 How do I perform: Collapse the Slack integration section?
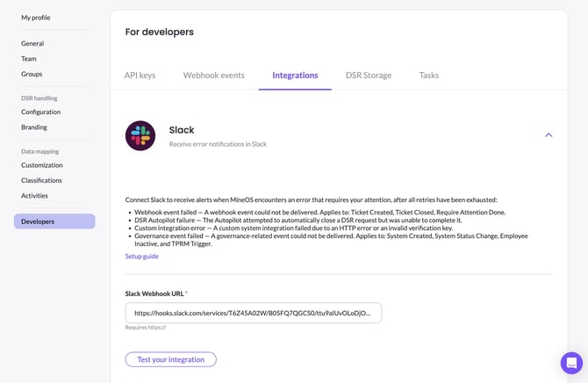549,135
